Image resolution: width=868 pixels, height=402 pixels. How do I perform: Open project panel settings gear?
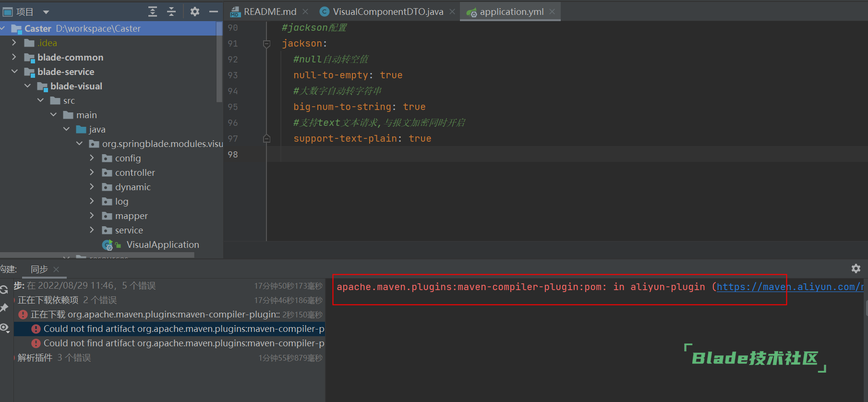pyautogui.click(x=194, y=12)
